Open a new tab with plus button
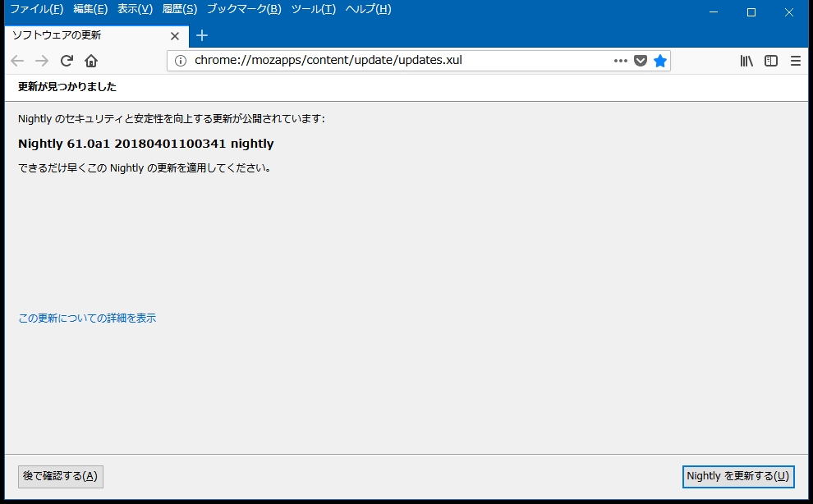The image size is (813, 504). [202, 35]
